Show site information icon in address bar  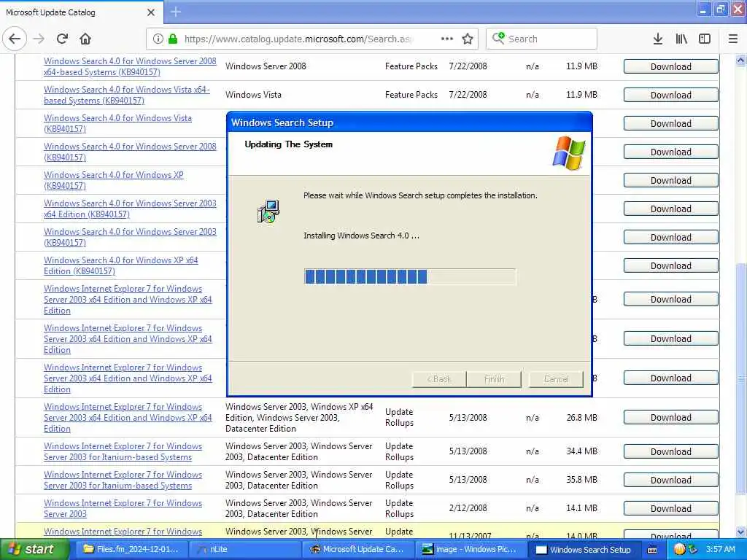[158, 39]
